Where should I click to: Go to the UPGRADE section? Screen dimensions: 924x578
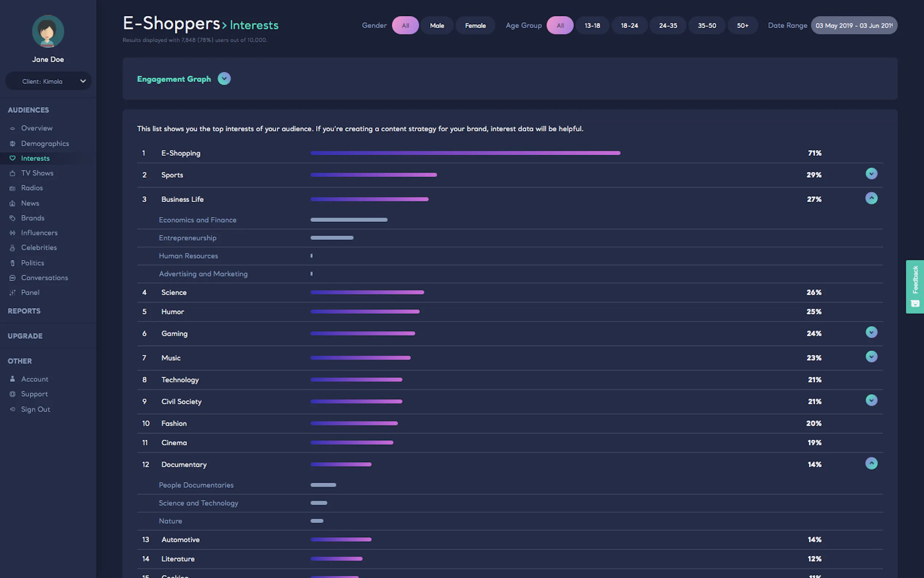pyautogui.click(x=25, y=336)
